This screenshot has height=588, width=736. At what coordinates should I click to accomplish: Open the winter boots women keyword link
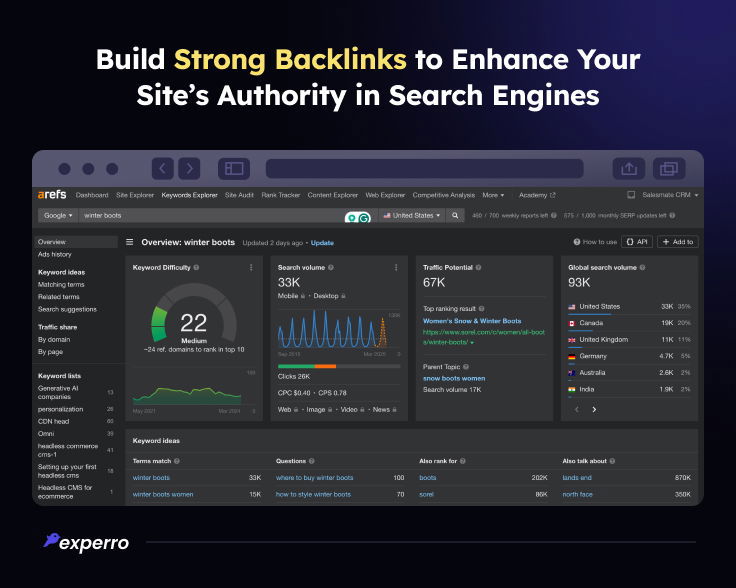(x=163, y=494)
